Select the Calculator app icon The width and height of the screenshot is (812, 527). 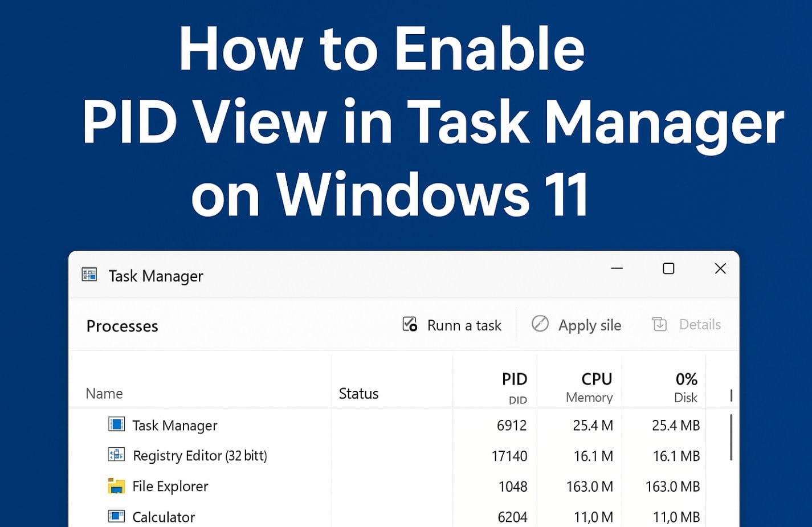click(116, 516)
